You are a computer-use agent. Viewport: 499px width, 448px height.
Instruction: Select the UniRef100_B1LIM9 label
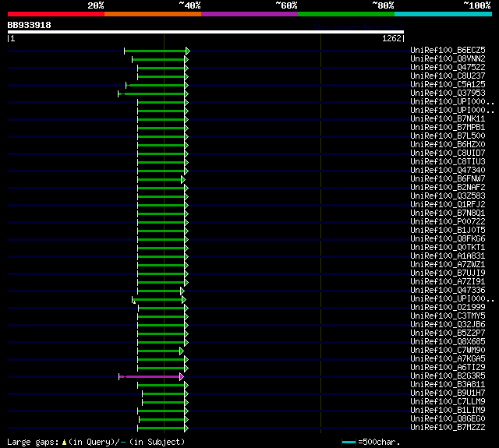point(448,411)
